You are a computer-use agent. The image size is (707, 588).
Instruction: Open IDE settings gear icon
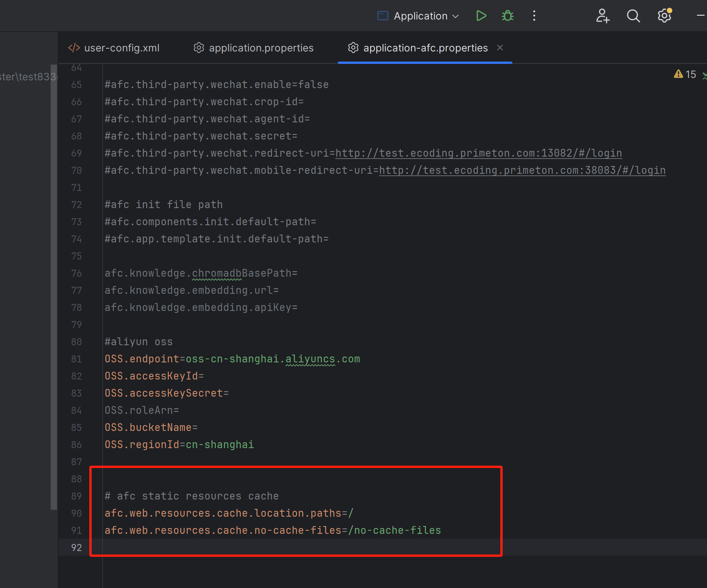click(x=664, y=16)
